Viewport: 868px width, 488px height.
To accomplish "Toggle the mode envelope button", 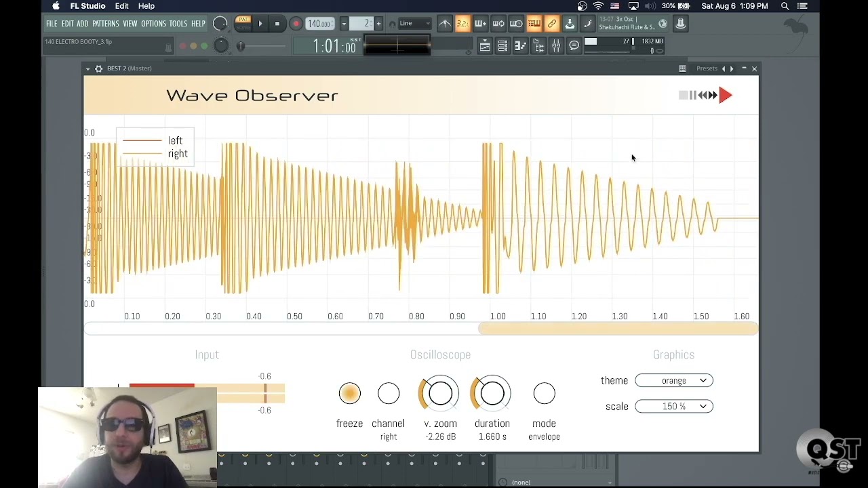I will [544, 393].
